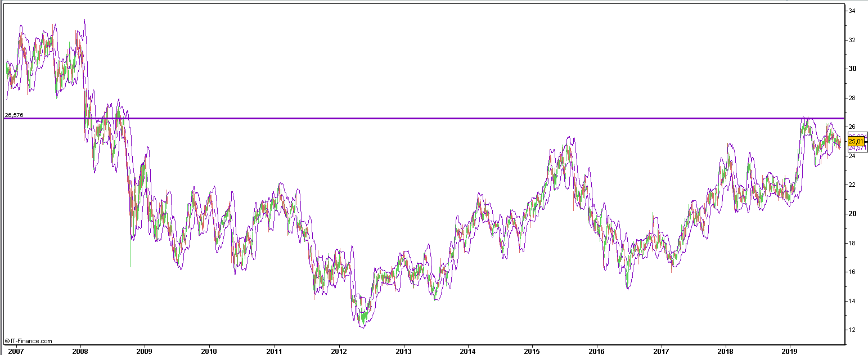
Task: Click the 2008 label on the time axis
Action: (x=80, y=350)
